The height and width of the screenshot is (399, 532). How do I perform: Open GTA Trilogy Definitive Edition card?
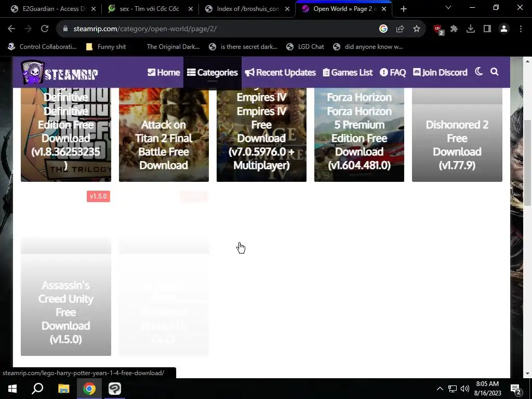66,135
